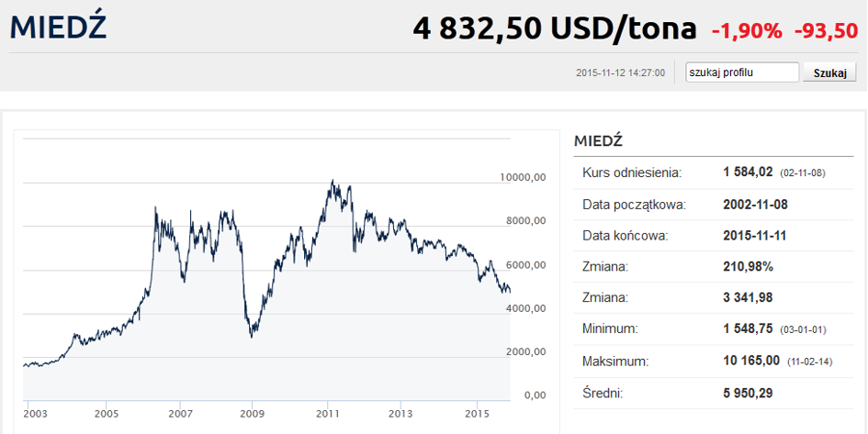Click the -1,90% percentage change
The image size is (868, 434).
[x=747, y=31]
